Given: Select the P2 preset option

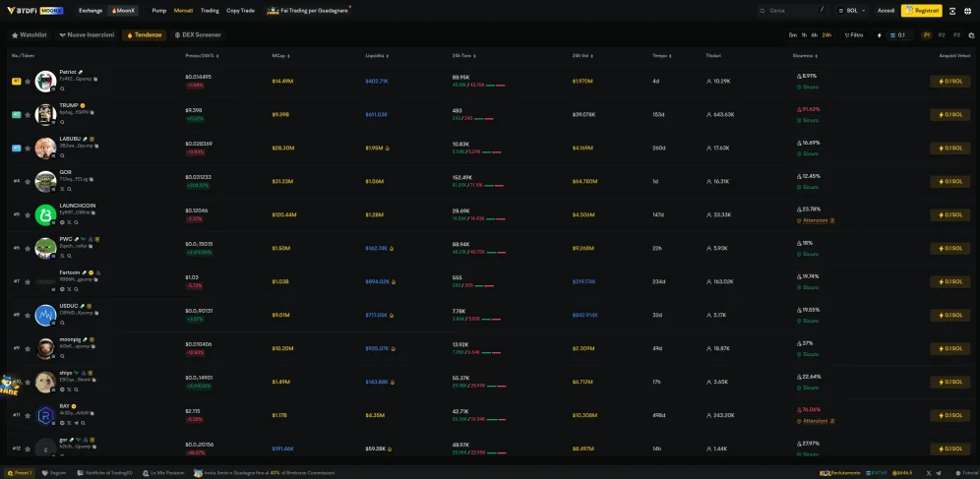Looking at the screenshot, I should (x=942, y=35).
